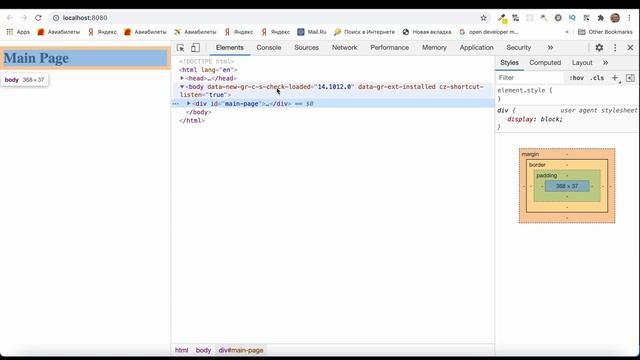Open the Security tab
The image size is (640, 360).
(x=518, y=47)
